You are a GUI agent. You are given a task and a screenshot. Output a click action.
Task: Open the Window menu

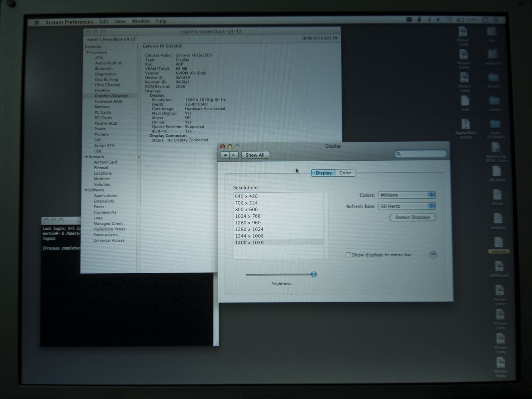(141, 21)
